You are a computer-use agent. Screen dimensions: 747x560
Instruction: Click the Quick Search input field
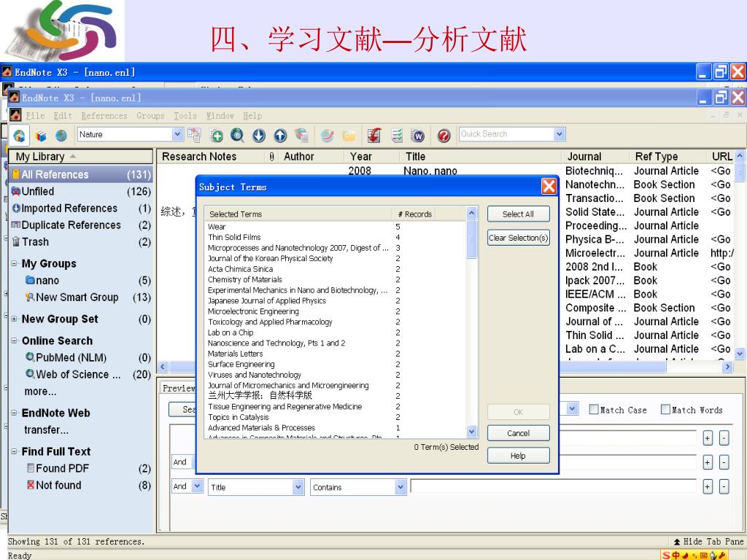(506, 134)
